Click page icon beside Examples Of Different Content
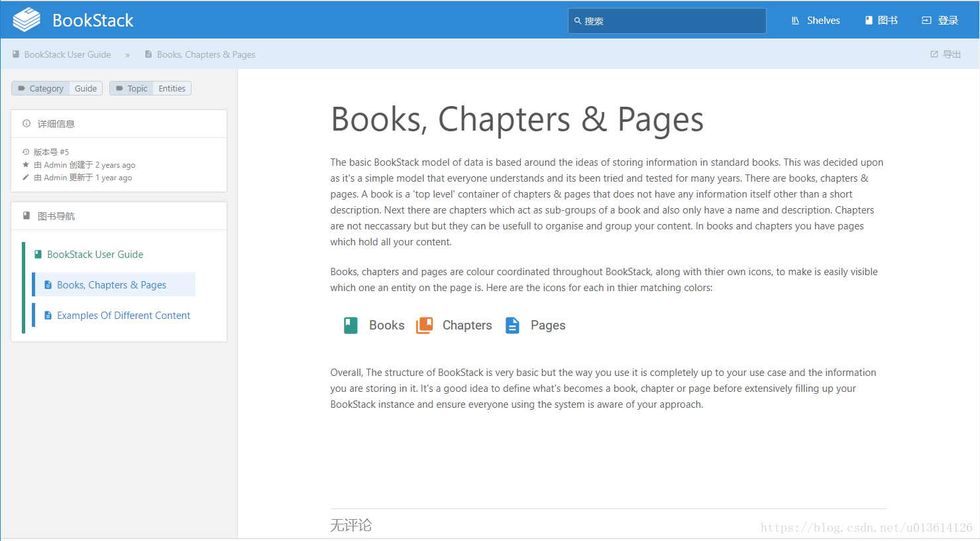Screen dimensions: 980x541 (x=48, y=316)
